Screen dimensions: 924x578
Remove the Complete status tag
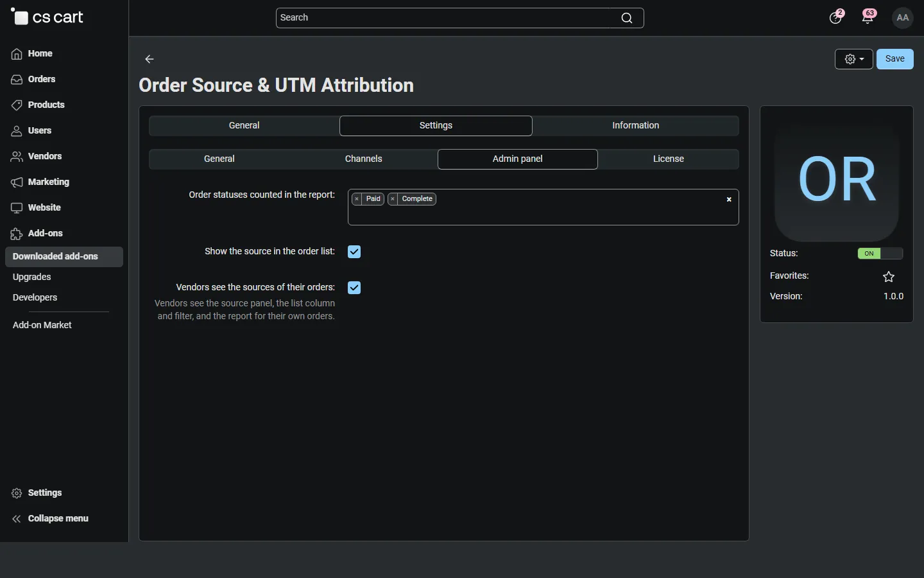[x=393, y=199]
